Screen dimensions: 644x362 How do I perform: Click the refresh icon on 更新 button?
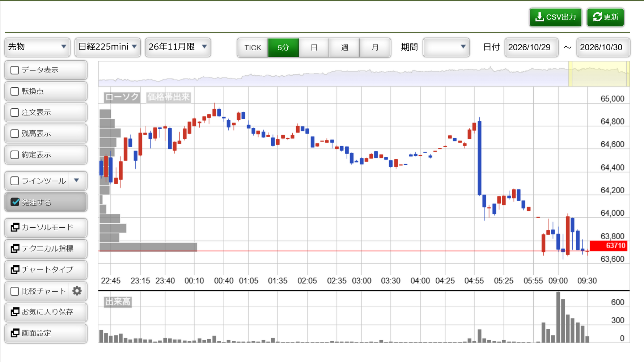(597, 17)
